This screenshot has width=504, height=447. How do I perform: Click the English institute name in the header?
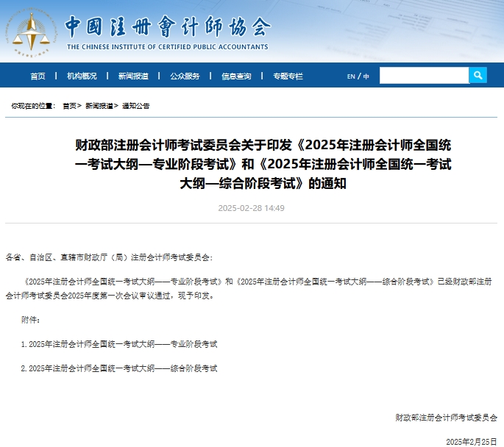point(168,47)
